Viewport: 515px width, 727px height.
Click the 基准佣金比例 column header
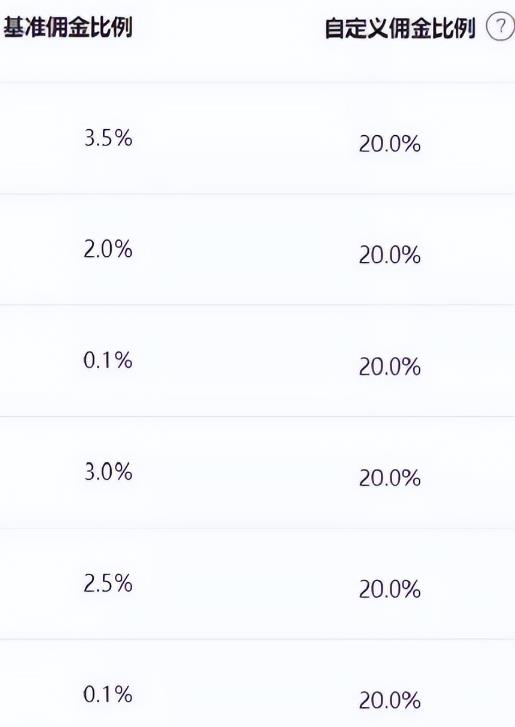click(x=68, y=27)
